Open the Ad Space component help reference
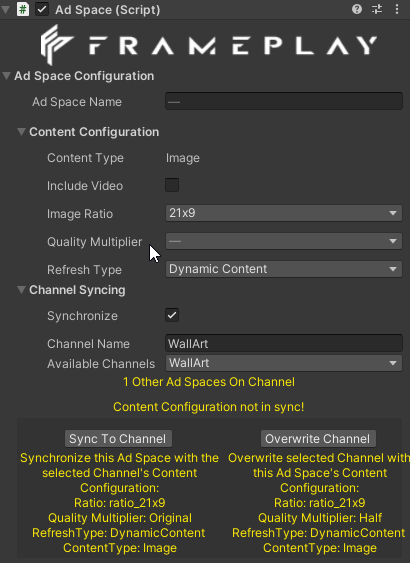Viewport: 410px width, 563px height. 357,9
